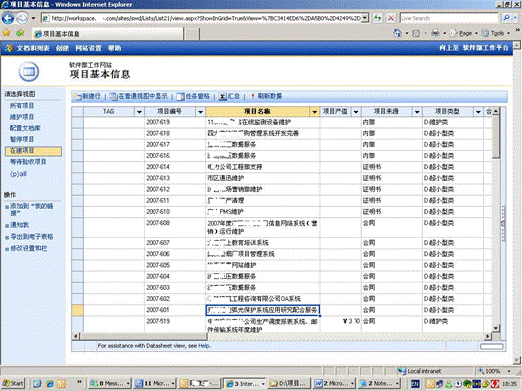Screen dimensions: 522x391
Task: Open the 3 Inter... taskbar group
Action: (x=245, y=384)
